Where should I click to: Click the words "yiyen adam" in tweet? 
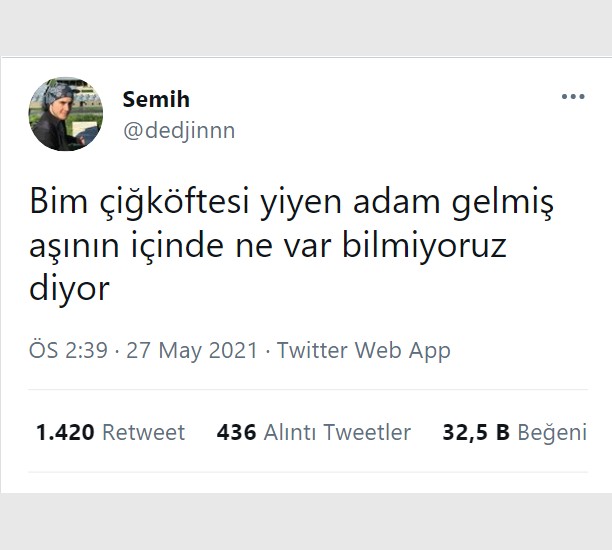click(x=351, y=204)
